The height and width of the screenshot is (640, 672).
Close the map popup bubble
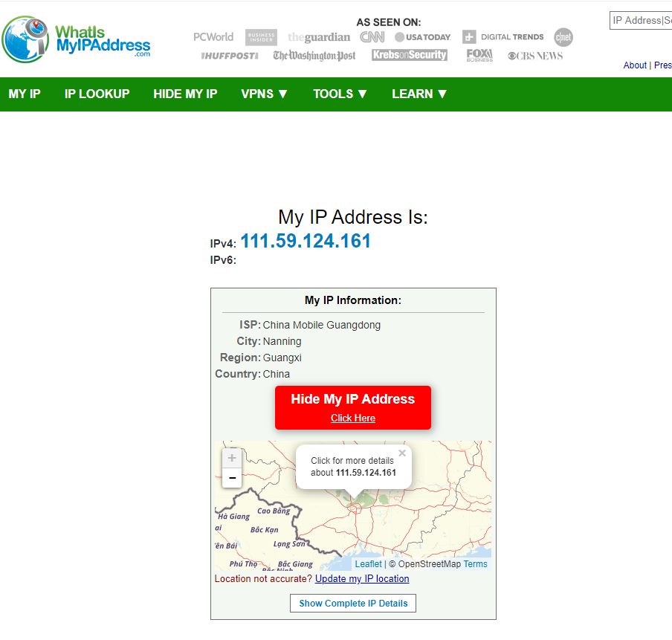pos(402,453)
